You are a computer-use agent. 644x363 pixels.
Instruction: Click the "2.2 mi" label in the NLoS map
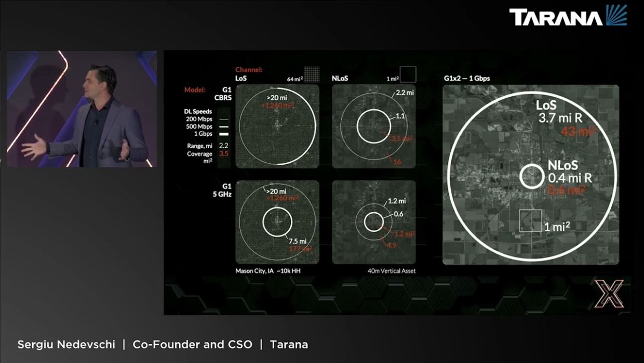pos(405,93)
